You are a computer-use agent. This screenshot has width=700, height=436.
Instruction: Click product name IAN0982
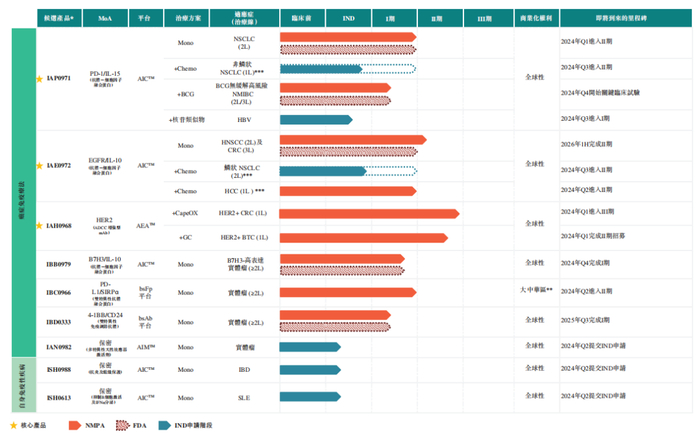coord(58,347)
